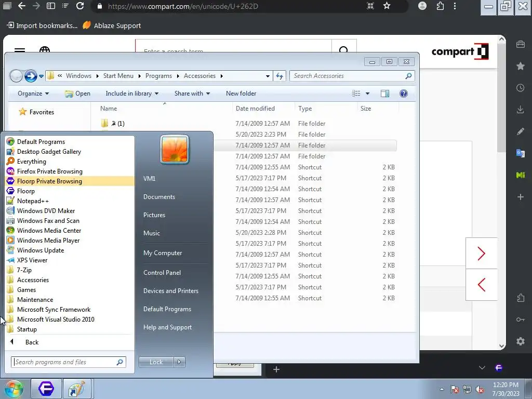The width and height of the screenshot is (532, 399).
Task: Open My Computer from Start menu
Action: coord(163,253)
